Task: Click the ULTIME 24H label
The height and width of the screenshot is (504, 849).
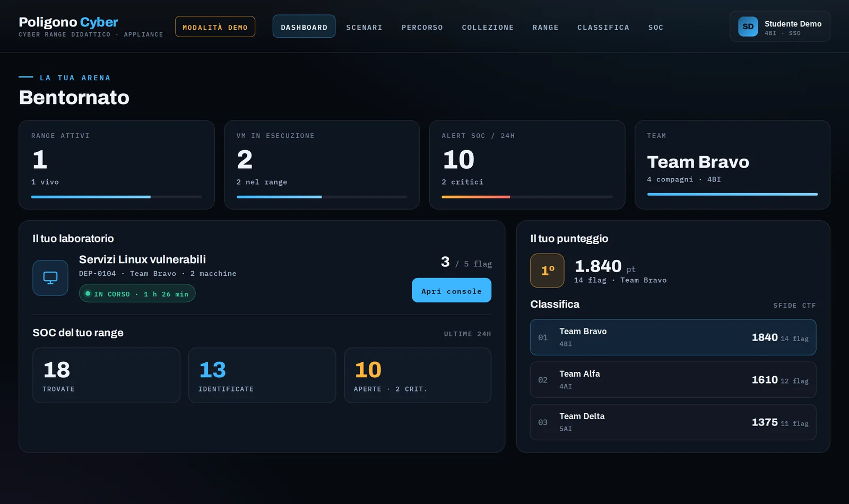Action: [x=467, y=334]
